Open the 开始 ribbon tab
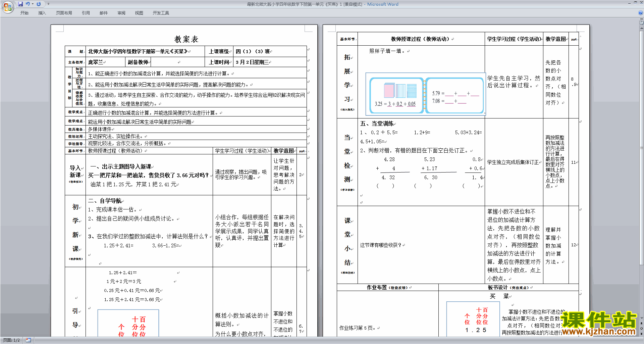The width and height of the screenshot is (644, 344). (24, 13)
